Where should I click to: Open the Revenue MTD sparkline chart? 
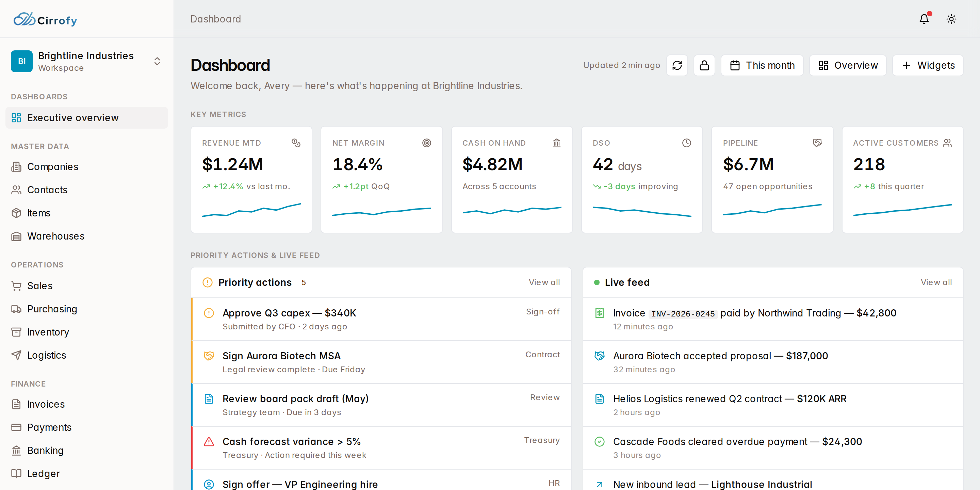pyautogui.click(x=251, y=210)
